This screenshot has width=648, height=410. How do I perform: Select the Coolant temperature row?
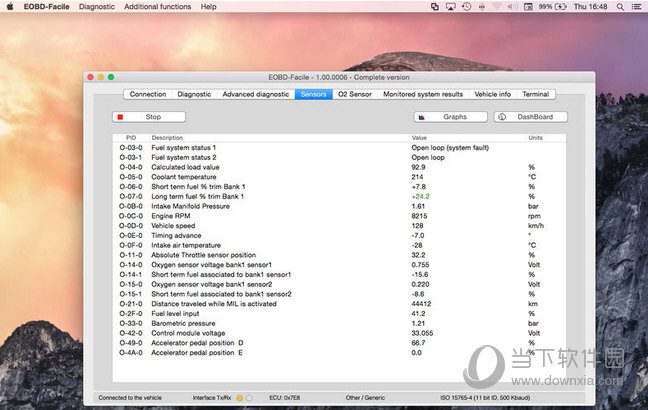pos(339,177)
